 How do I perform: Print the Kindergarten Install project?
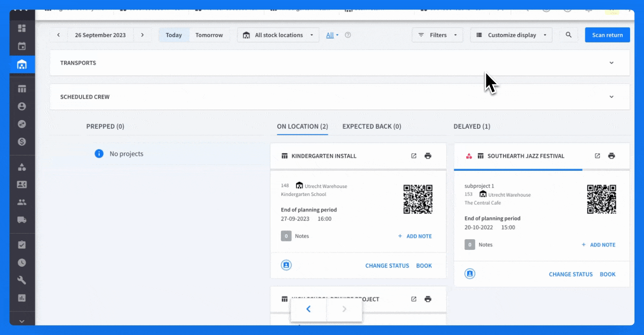click(x=428, y=156)
